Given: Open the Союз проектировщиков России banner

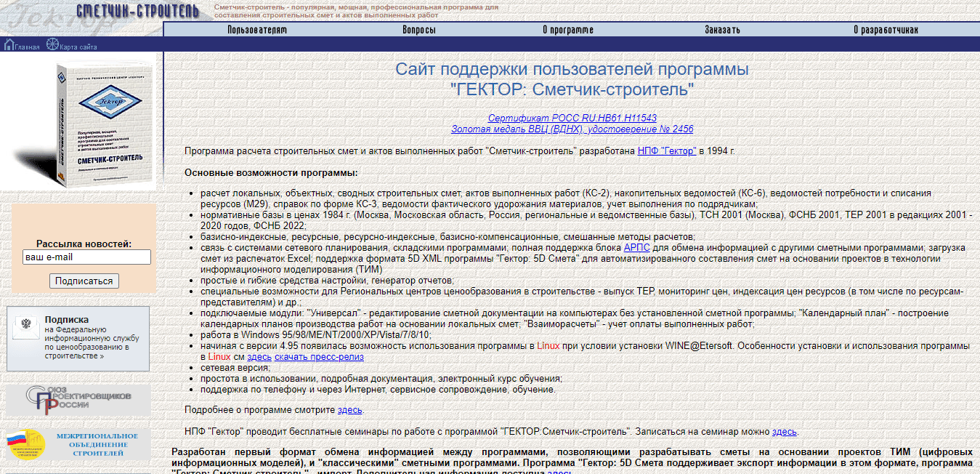Looking at the screenshot, I should coord(78,400).
